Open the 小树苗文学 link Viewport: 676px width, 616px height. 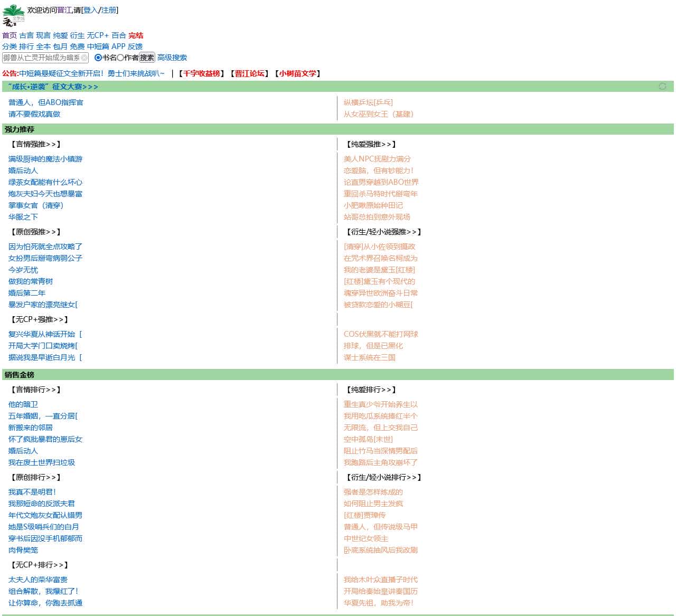[298, 73]
